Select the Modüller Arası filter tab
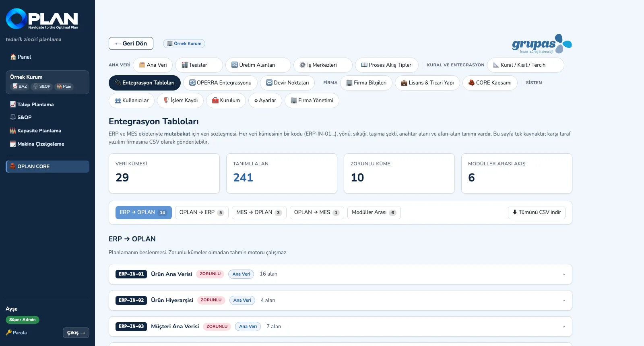 374,212
